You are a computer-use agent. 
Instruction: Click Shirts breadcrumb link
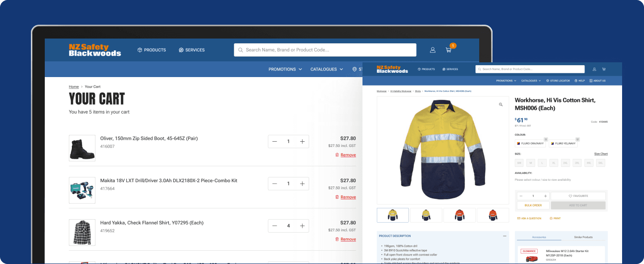click(x=418, y=91)
